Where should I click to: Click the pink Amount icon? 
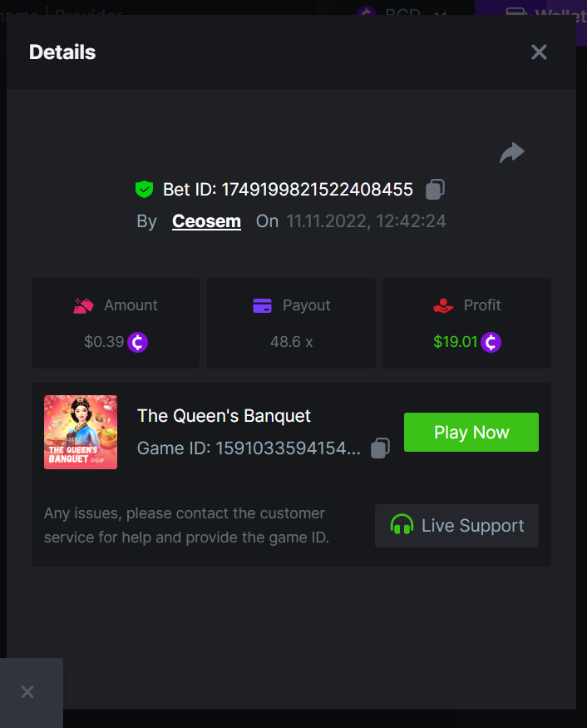(x=83, y=305)
